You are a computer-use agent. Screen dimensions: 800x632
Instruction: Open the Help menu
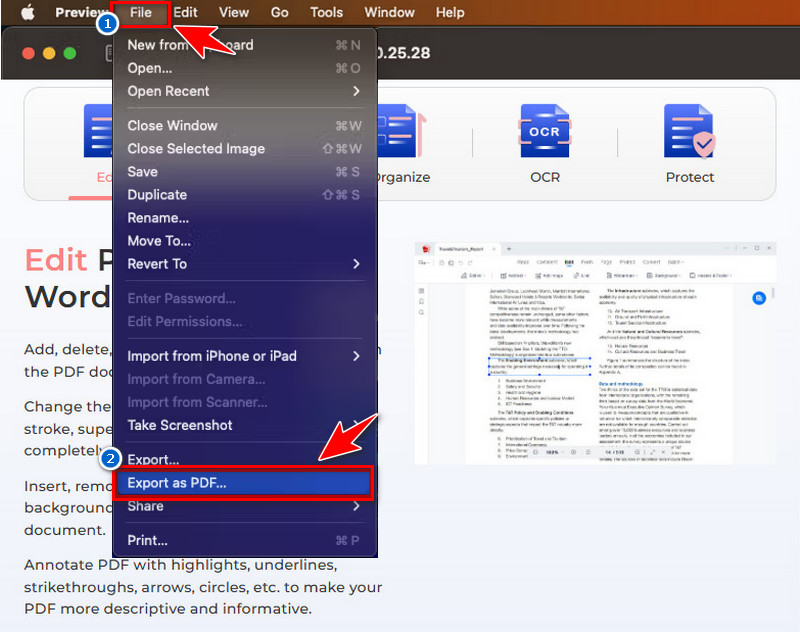(x=450, y=12)
